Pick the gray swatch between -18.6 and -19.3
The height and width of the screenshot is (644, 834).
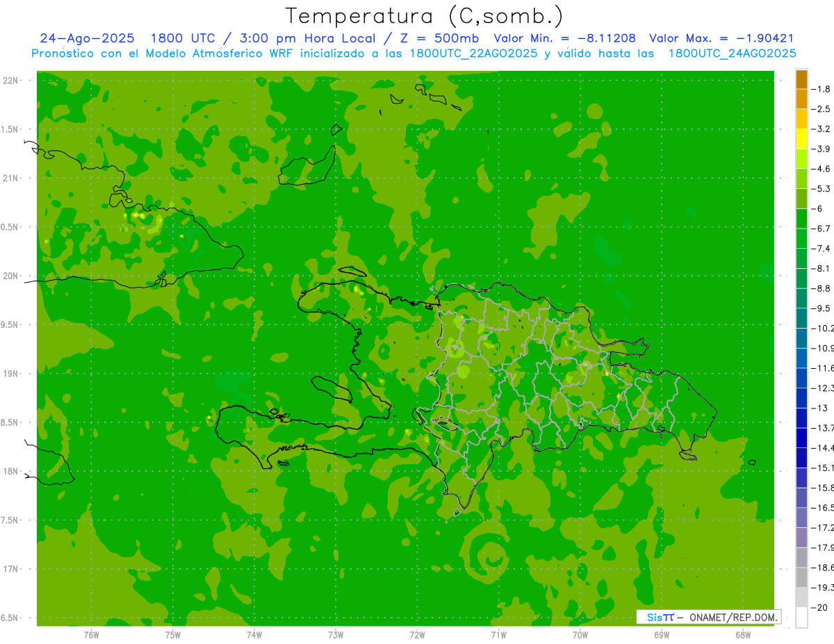[801, 577]
